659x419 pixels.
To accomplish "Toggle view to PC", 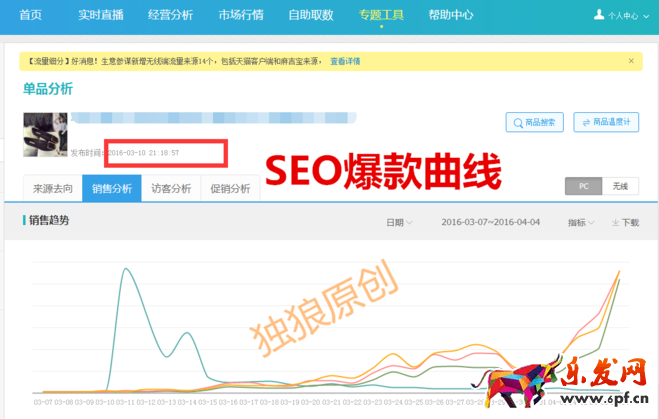I will pos(582,186).
